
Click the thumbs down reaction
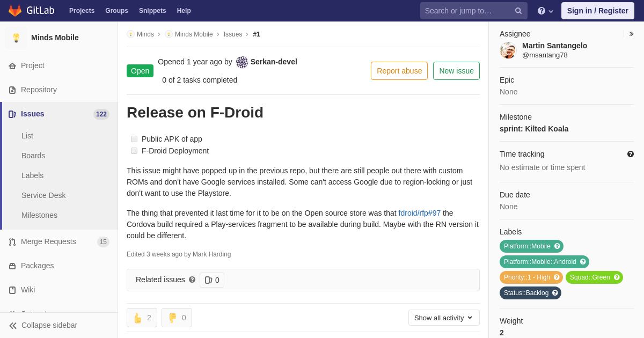177,318
